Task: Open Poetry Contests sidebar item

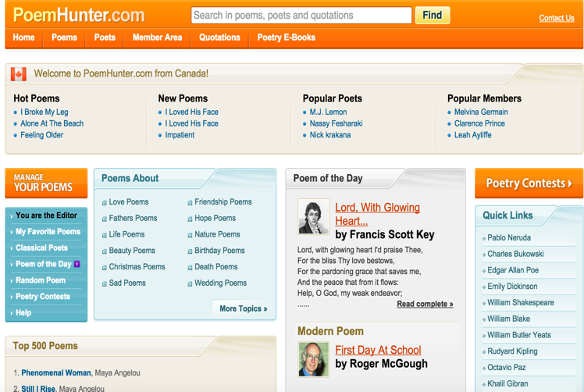Action: click(43, 297)
